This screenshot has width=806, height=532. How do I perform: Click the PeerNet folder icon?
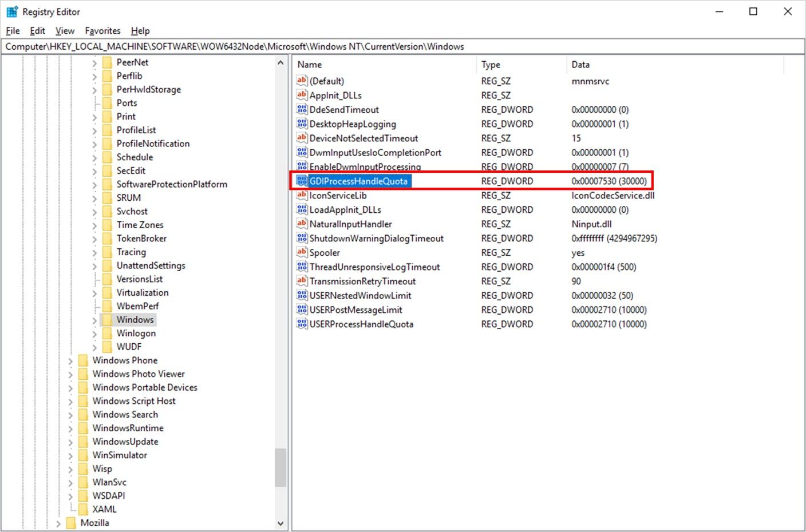(x=107, y=62)
